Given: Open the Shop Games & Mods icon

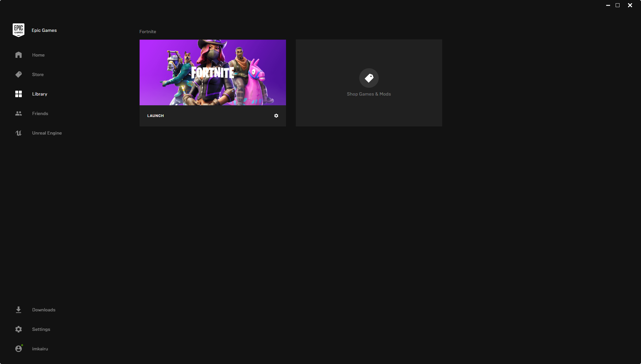Looking at the screenshot, I should (x=369, y=78).
